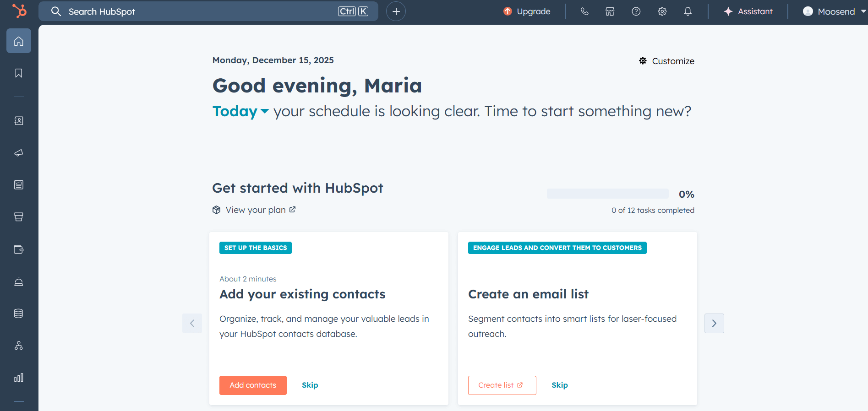Screen dimensions: 868x411
Task: Click the Add contacts button
Action: tap(253, 385)
